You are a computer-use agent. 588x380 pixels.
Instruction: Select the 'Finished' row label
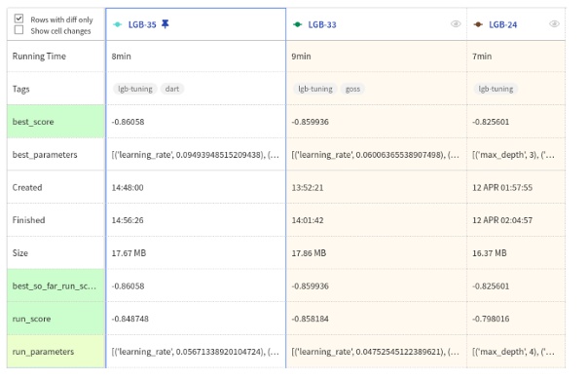[x=28, y=220]
